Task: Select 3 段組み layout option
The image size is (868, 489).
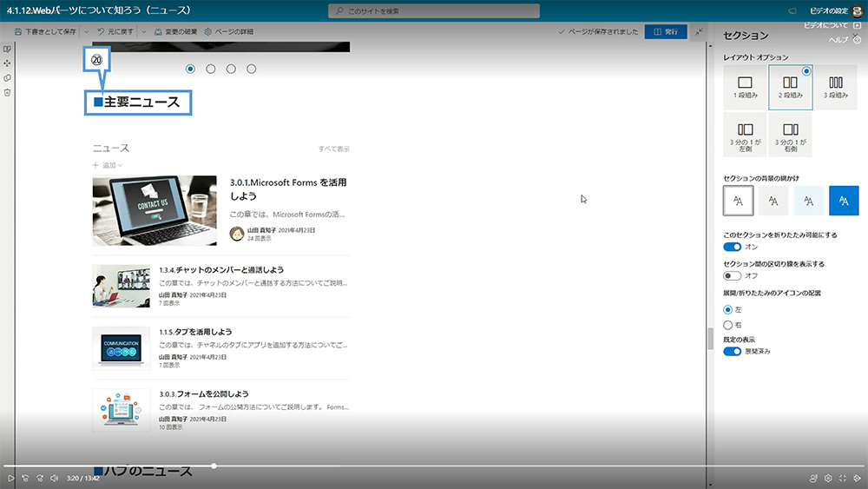Action: point(835,87)
